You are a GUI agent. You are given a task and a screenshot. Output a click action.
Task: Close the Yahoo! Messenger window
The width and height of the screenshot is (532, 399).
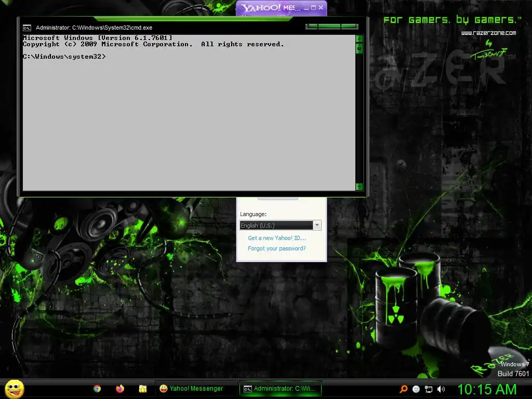coord(321,7)
